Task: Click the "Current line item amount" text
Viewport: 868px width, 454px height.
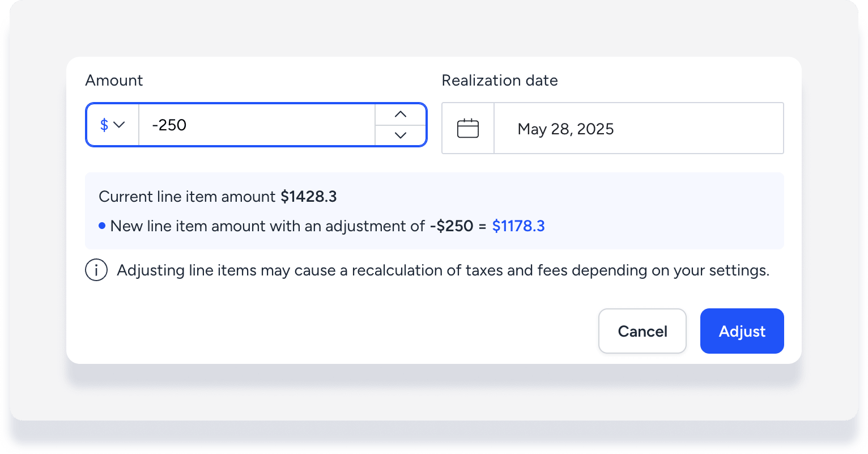Action: pyautogui.click(x=187, y=197)
